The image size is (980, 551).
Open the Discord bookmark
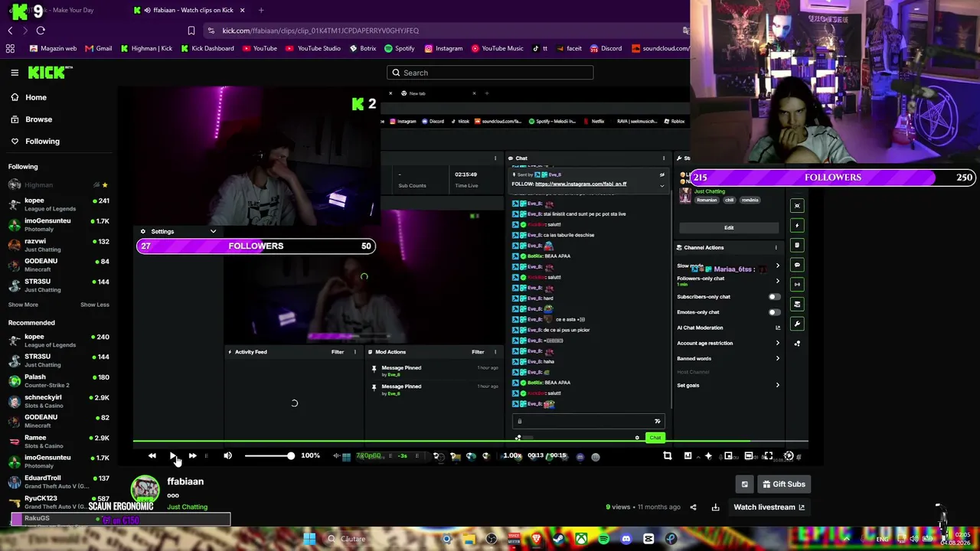pyautogui.click(x=606, y=48)
